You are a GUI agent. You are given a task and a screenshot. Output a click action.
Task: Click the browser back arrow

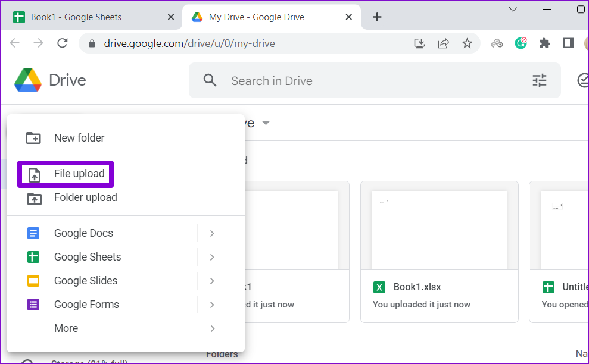[x=15, y=43]
